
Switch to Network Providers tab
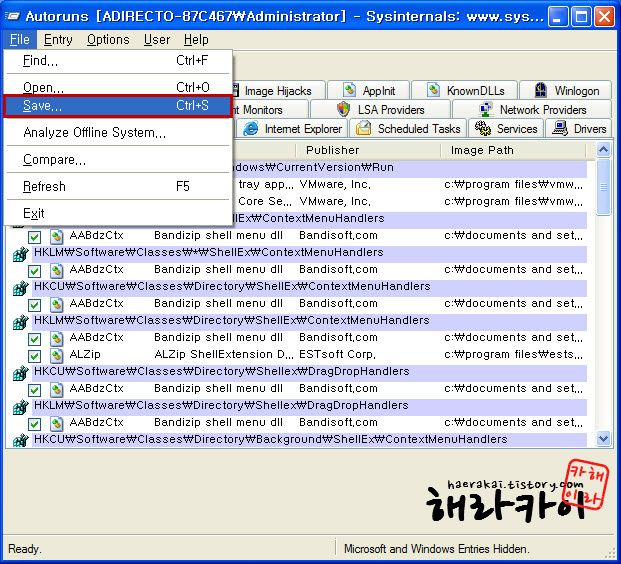click(532, 109)
